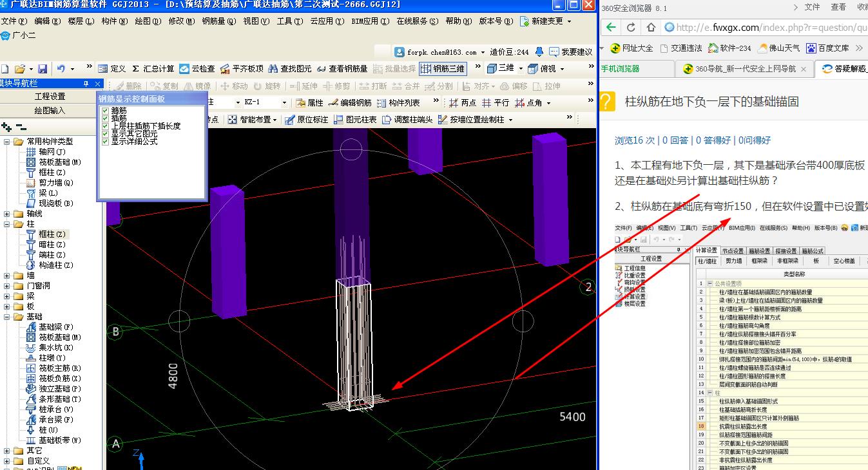868x470 pixels.
Task: Click the Undo arrow icon
Action: (x=61, y=69)
